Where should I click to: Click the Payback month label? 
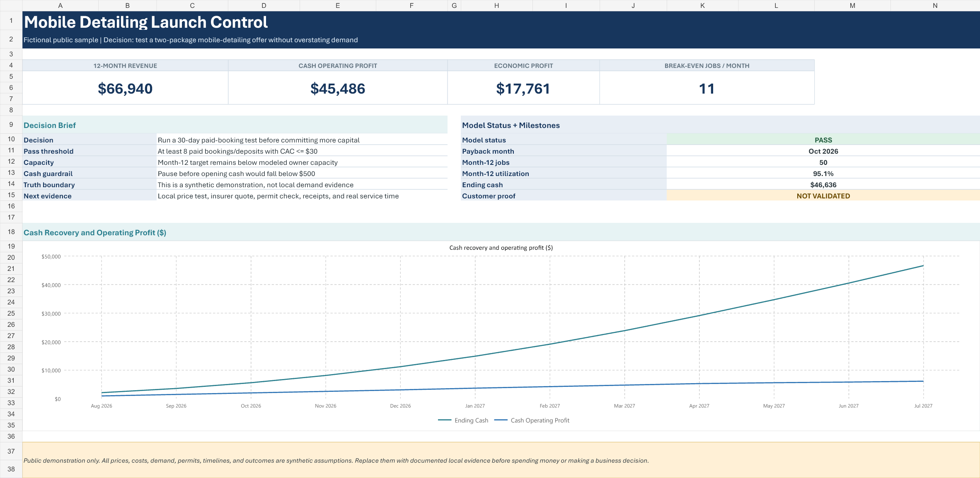tap(564, 151)
